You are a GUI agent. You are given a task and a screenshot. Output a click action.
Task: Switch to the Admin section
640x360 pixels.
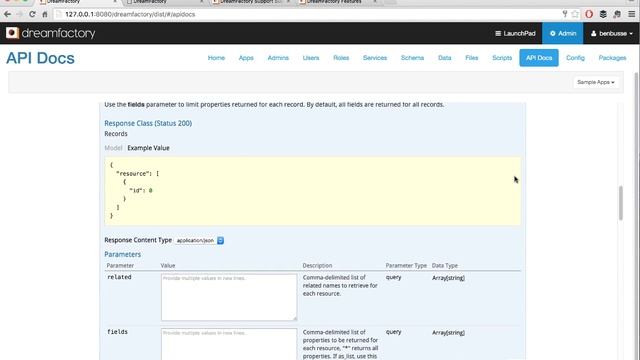point(563,33)
